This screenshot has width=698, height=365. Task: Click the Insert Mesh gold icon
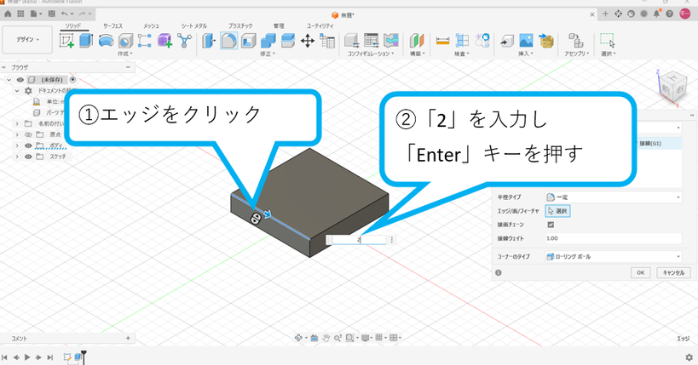click(x=546, y=41)
